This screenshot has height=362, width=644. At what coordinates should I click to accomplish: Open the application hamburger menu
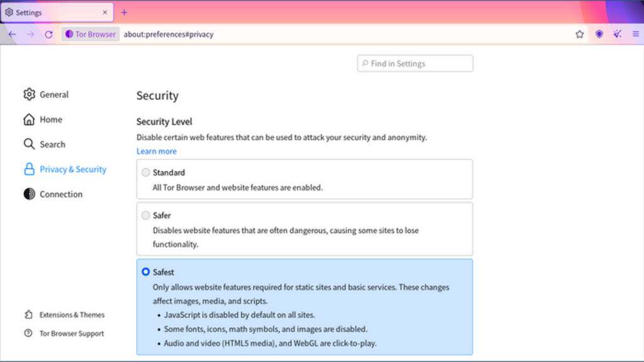pyautogui.click(x=635, y=34)
